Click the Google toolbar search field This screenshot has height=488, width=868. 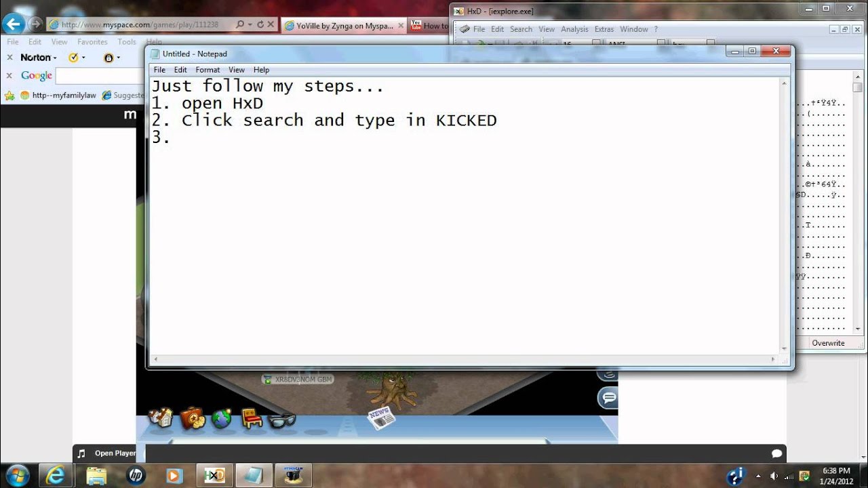pos(100,76)
